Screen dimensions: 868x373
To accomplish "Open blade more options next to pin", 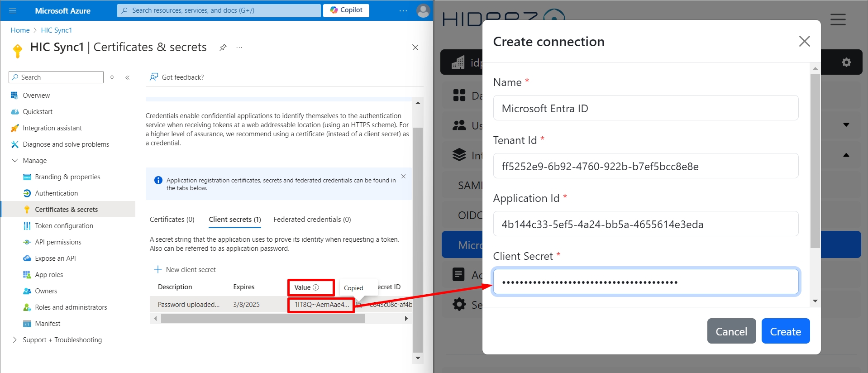I will pyautogui.click(x=239, y=48).
